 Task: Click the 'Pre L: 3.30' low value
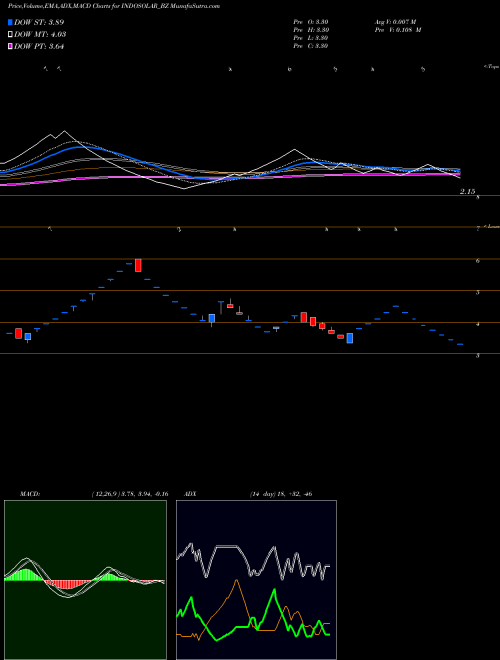[x=311, y=38]
